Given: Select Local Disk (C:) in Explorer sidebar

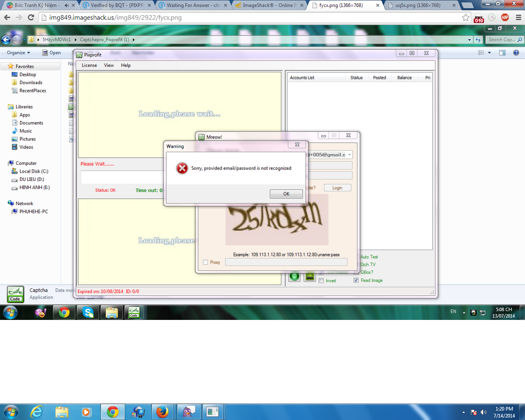Looking at the screenshot, I should click(34, 171).
